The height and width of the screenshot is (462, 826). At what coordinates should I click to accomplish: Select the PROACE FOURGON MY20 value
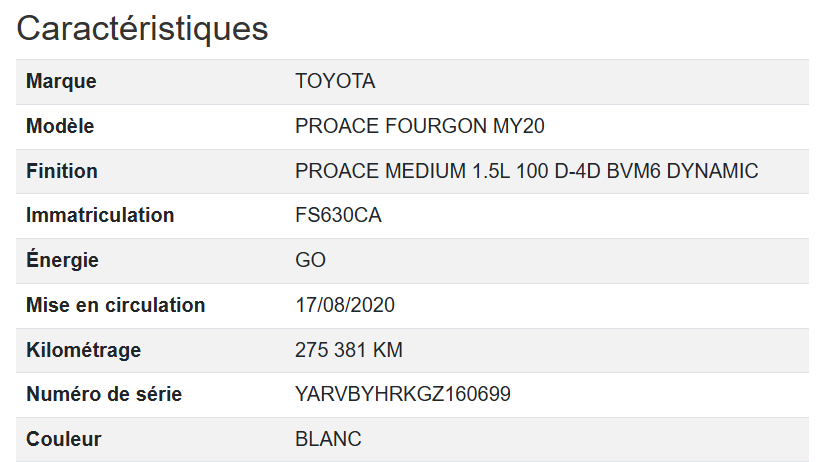(420, 127)
